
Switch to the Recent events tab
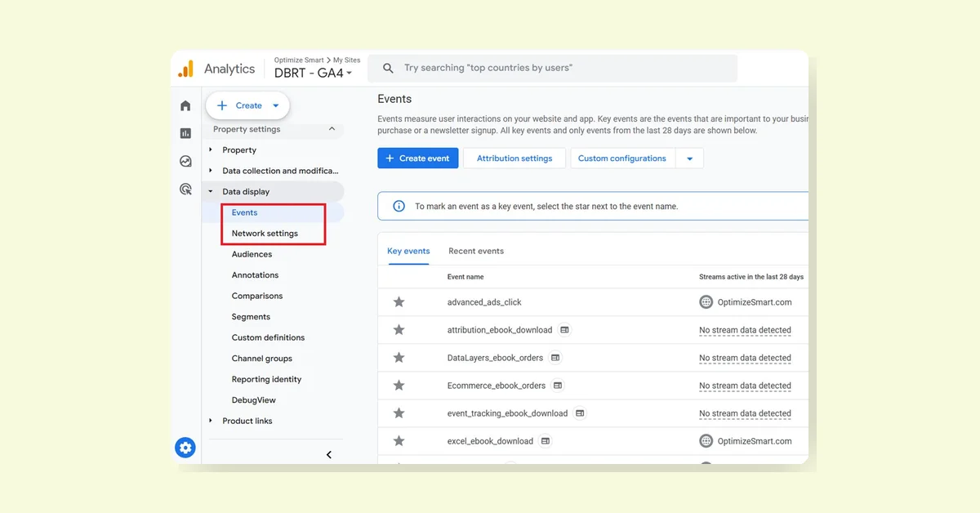click(476, 251)
